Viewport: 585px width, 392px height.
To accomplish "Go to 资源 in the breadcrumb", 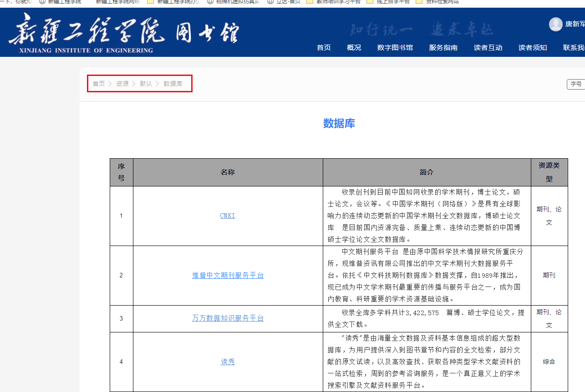I will coord(122,84).
